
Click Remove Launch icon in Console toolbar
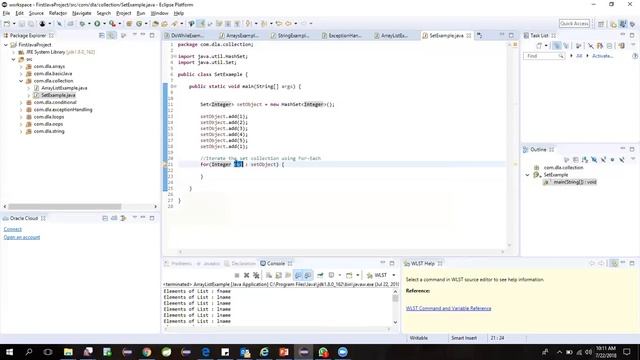(x=247, y=275)
